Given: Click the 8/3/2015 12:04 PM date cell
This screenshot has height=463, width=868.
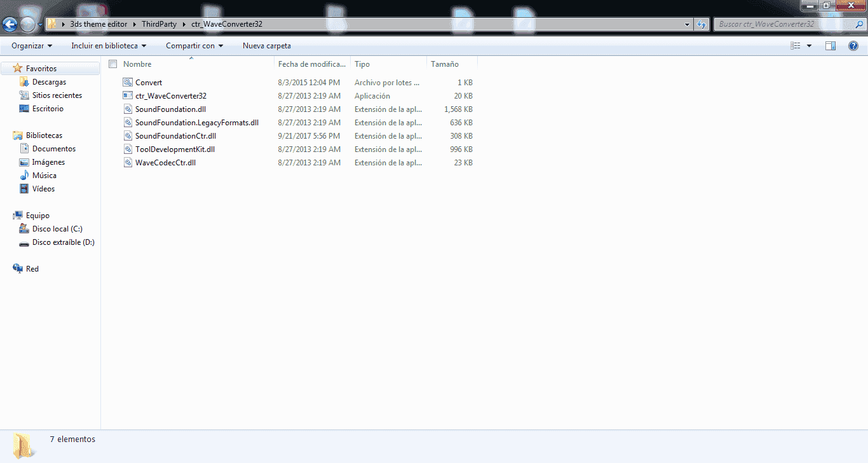Looking at the screenshot, I should [309, 83].
